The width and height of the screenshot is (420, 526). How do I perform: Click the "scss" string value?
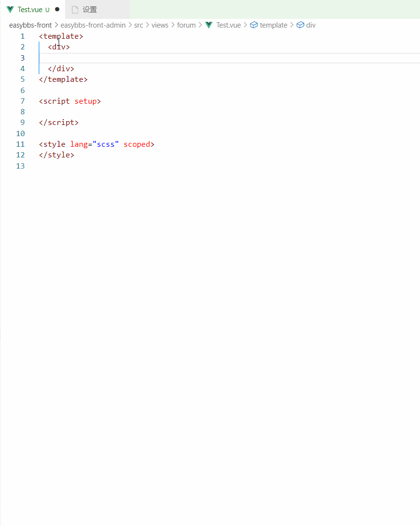pyautogui.click(x=106, y=144)
